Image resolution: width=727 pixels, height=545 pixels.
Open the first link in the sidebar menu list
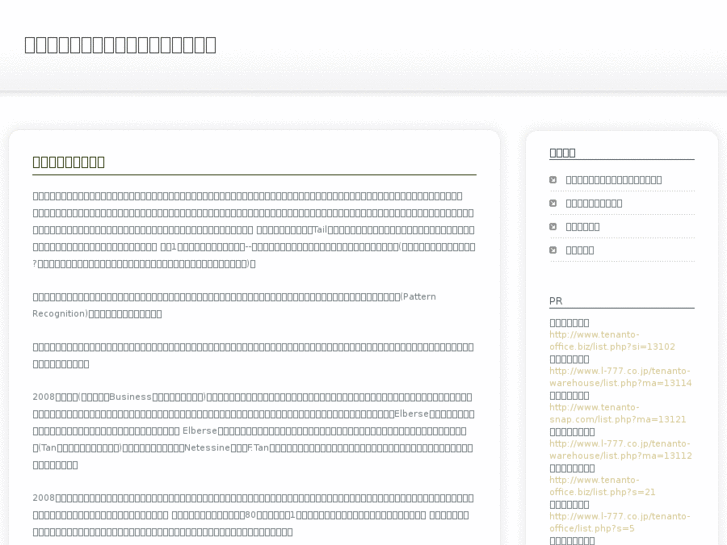613,180
